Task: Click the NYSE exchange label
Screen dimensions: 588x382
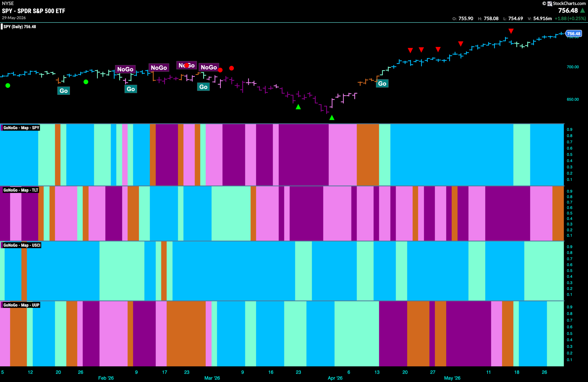Action: point(8,3)
